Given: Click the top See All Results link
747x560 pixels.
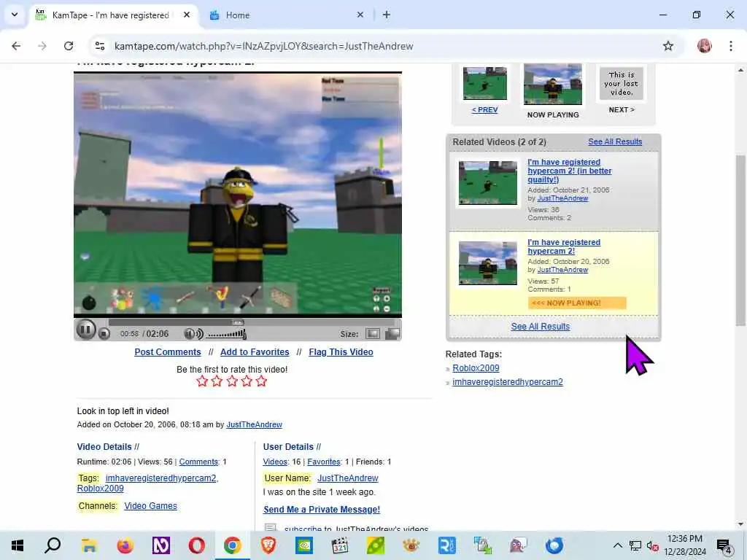Looking at the screenshot, I should coord(615,141).
